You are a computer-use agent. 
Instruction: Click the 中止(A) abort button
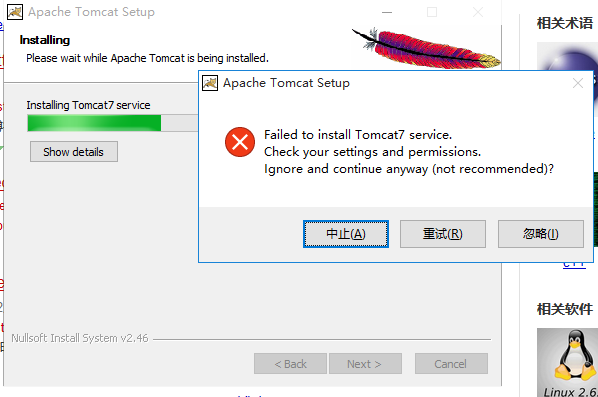click(x=346, y=234)
